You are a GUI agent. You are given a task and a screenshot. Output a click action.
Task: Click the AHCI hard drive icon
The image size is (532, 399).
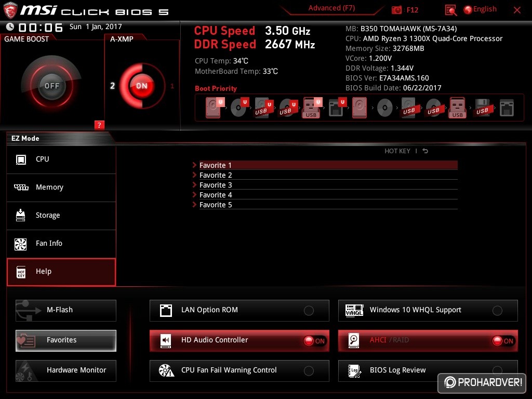click(x=354, y=341)
